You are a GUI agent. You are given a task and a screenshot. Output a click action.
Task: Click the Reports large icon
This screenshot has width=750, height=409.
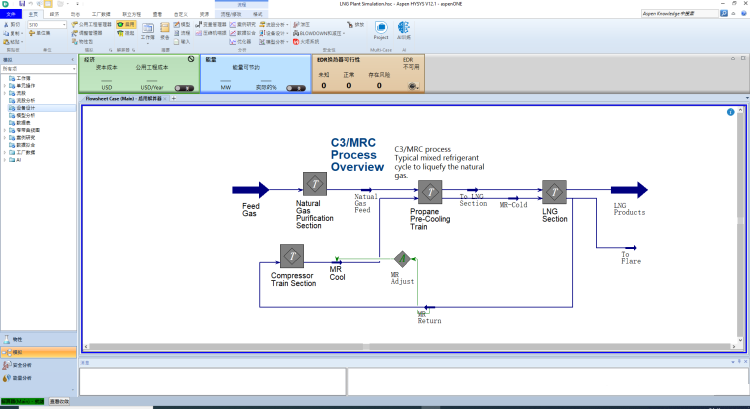pos(165,31)
